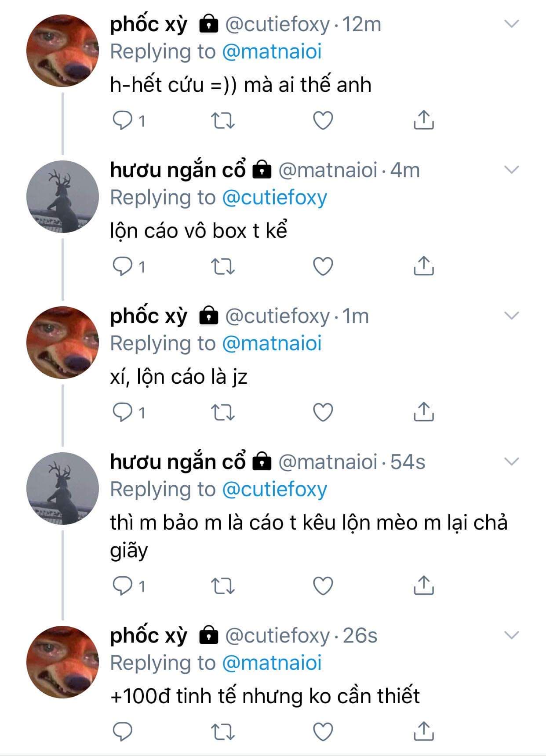This screenshot has height=756, width=546.
Task: Reply to the '+100đ tinh tế' tweet
Action: (x=123, y=732)
